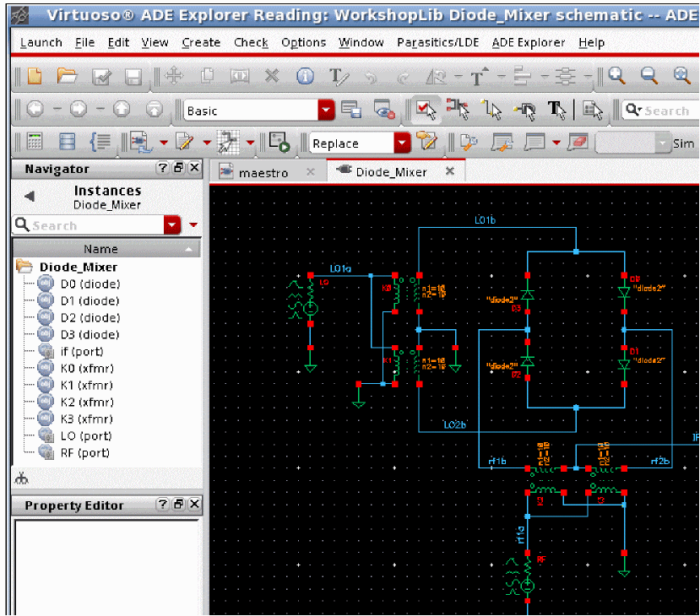Click the hierarchy icon below instance list
This screenshot has width=700, height=616.
coord(22,478)
